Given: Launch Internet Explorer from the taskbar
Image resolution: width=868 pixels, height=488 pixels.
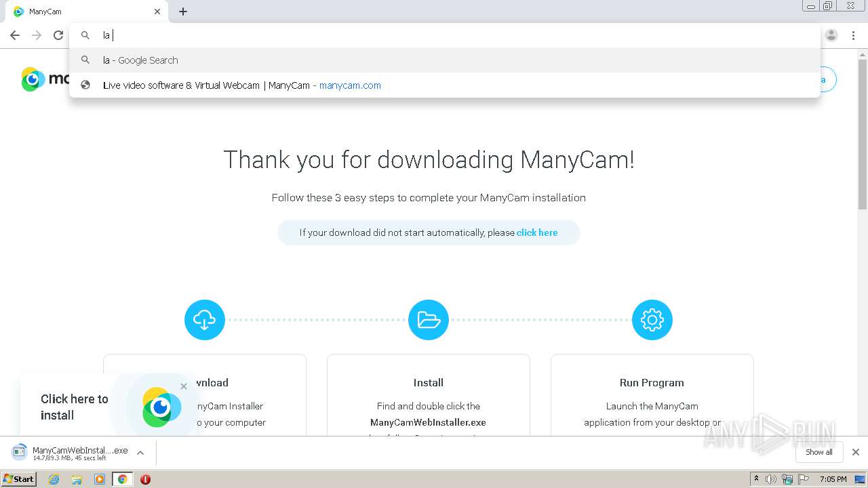Looking at the screenshot, I should coord(54,479).
